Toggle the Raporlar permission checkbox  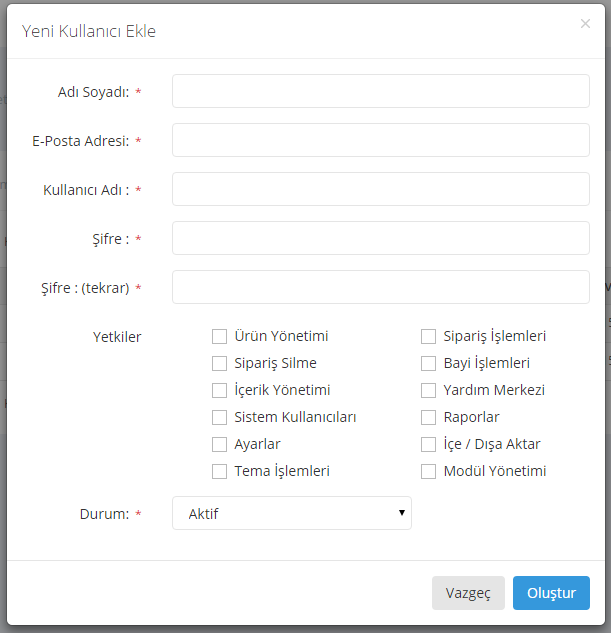(428, 418)
